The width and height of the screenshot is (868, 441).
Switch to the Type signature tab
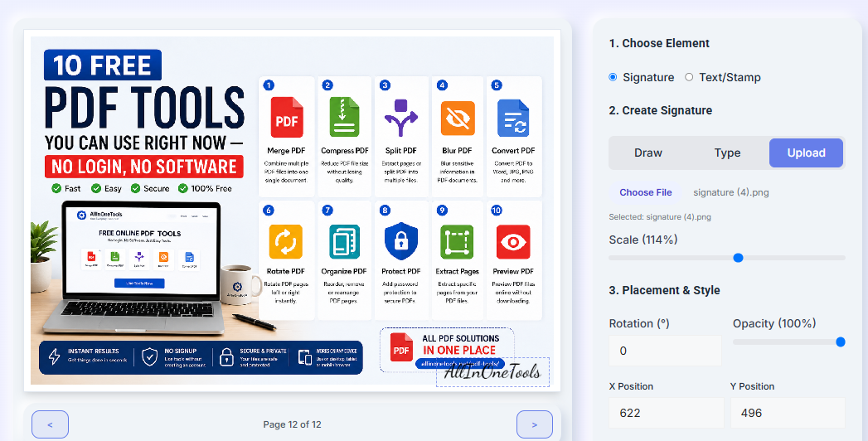tap(727, 153)
